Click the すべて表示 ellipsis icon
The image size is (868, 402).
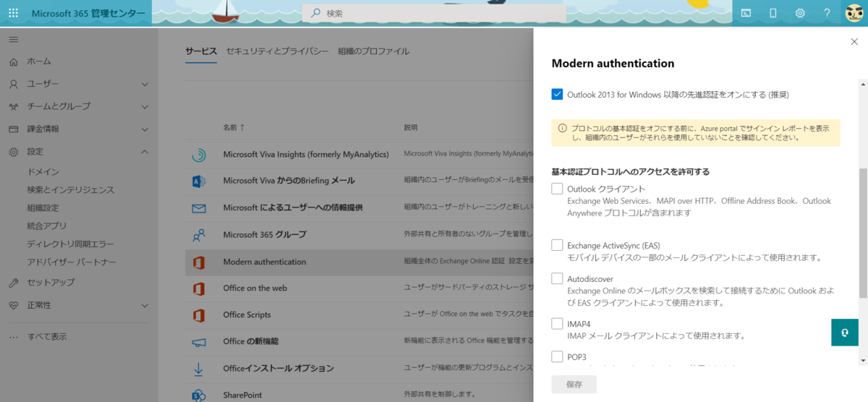click(x=14, y=337)
